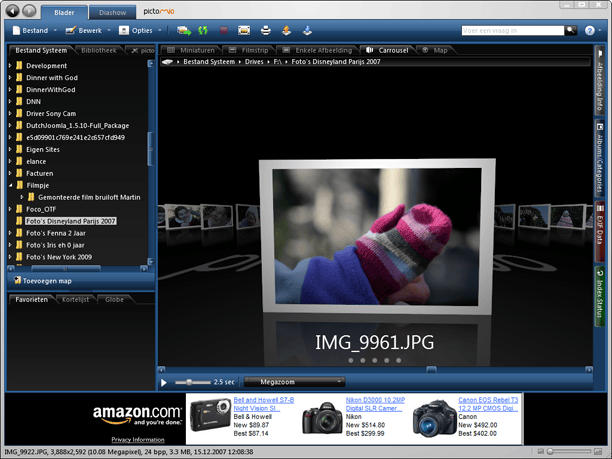Switch to the Map view tab
The width and height of the screenshot is (612, 459).
(x=435, y=50)
